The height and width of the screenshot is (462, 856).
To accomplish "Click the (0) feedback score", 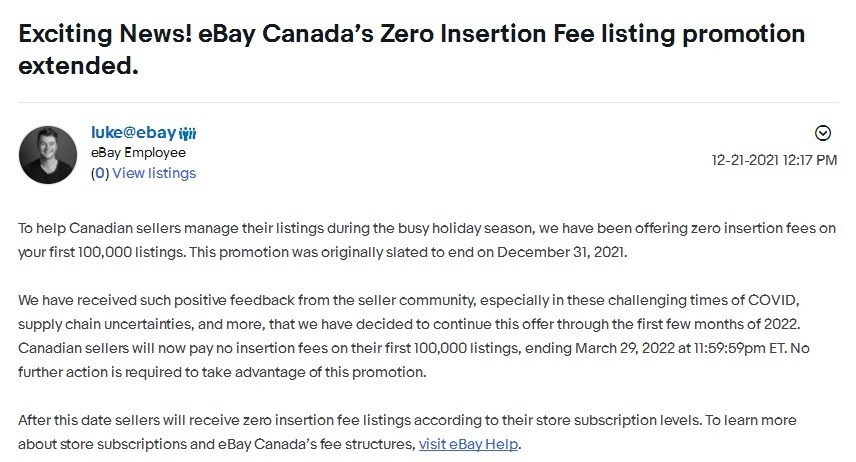I will coord(100,173).
